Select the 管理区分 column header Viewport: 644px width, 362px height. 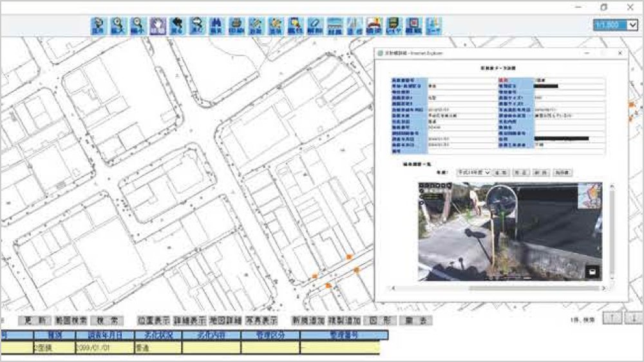coord(270,335)
